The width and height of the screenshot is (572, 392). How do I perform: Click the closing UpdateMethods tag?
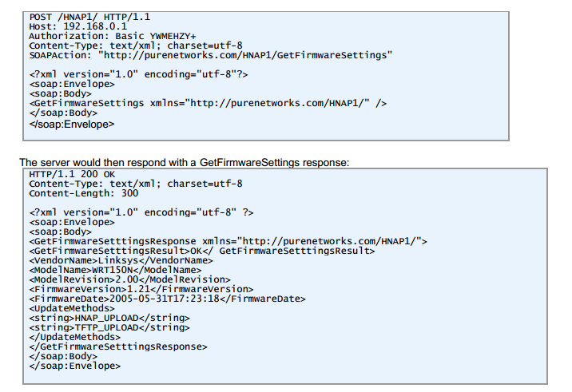75,337
